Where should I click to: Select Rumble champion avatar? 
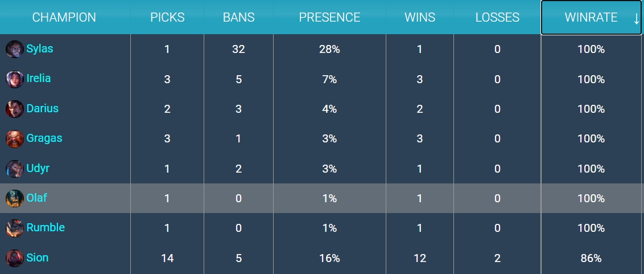point(14,228)
